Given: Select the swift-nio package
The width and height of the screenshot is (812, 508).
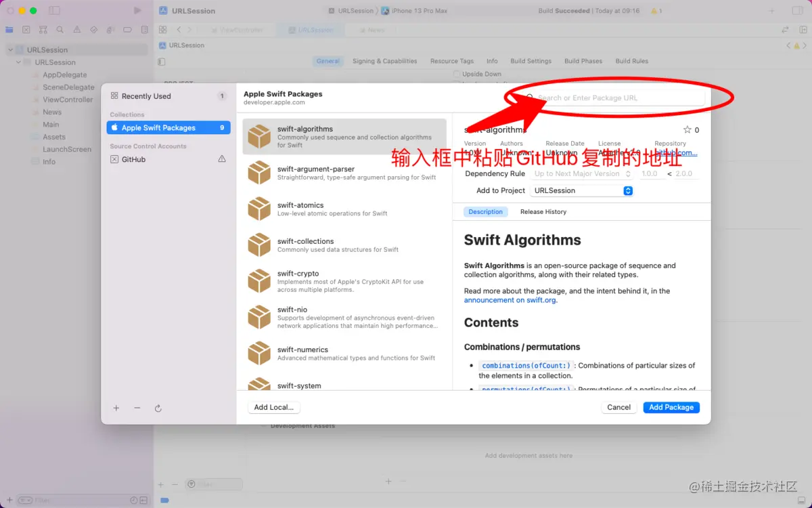Looking at the screenshot, I should pos(344,317).
